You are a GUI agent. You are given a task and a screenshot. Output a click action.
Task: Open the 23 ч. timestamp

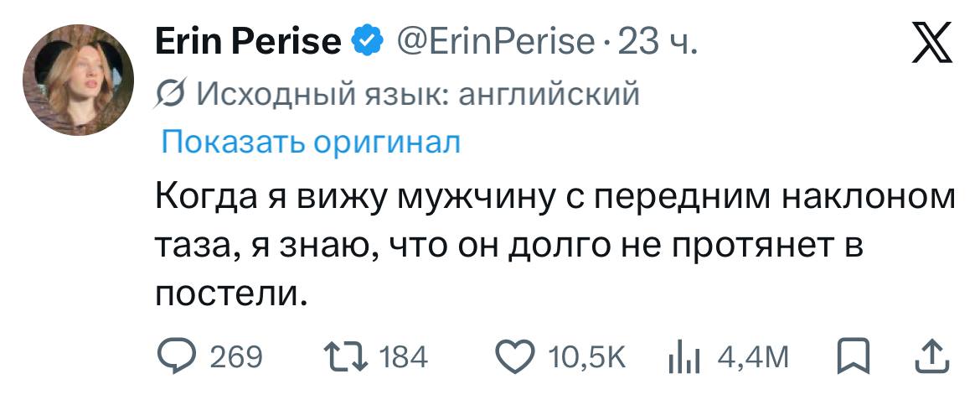click(x=657, y=41)
